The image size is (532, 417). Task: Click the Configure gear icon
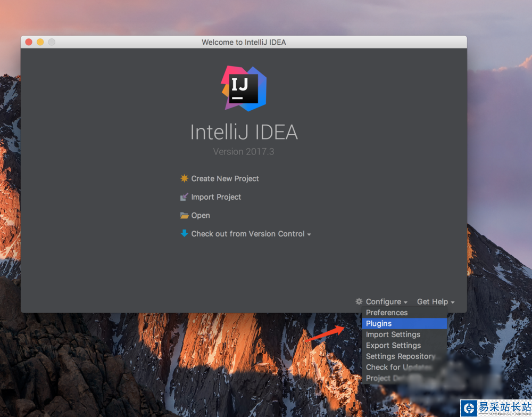(359, 301)
